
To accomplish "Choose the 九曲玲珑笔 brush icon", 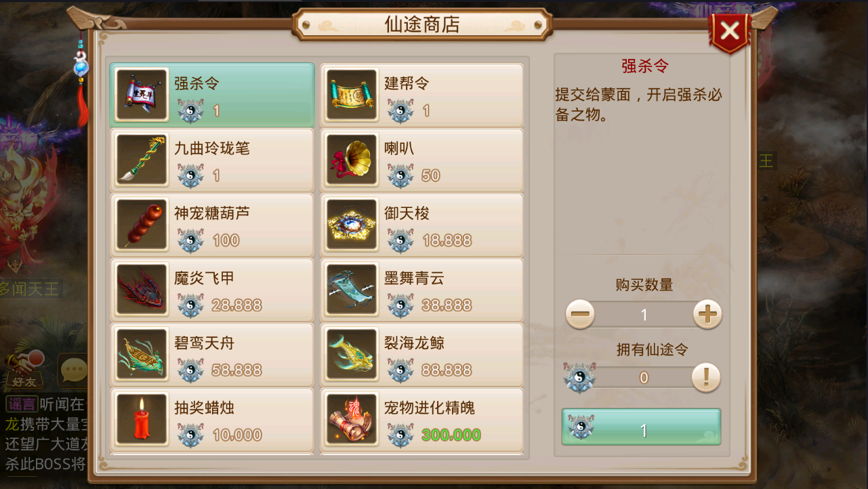I will click(x=142, y=160).
